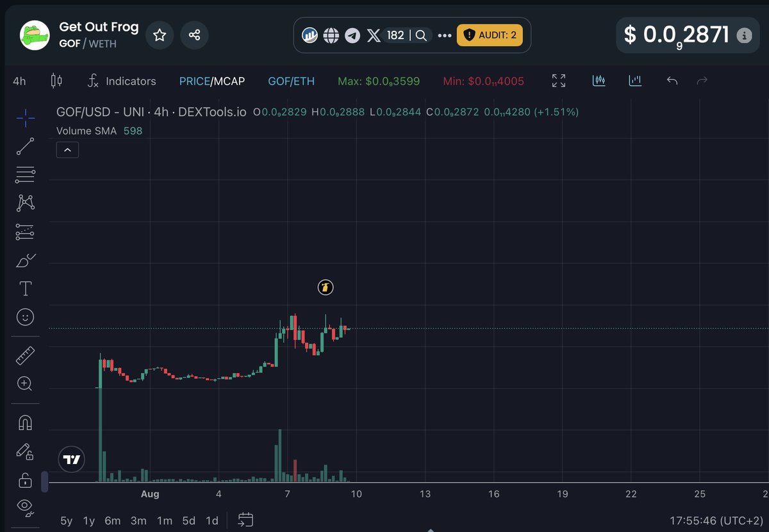
Task: Collapse the indicator legend chevron
Action: point(67,150)
